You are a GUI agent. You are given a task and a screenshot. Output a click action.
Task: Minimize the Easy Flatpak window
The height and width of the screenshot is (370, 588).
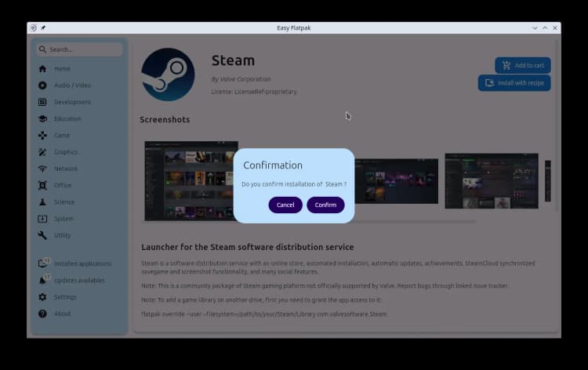535,27
